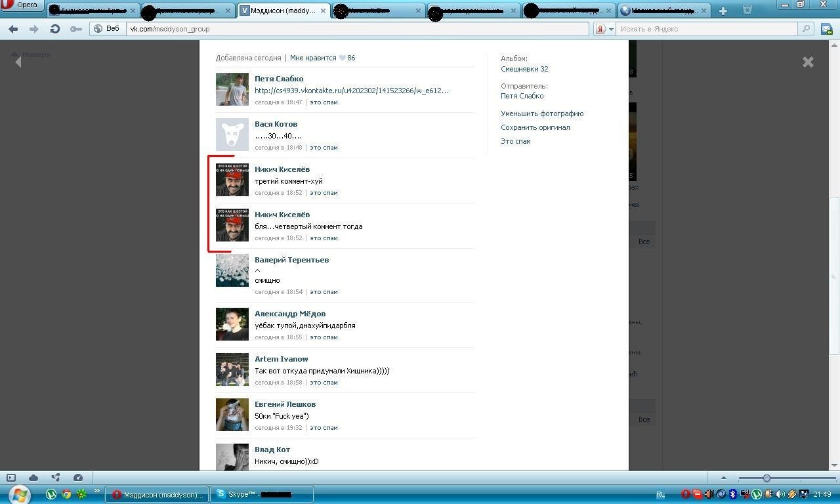
Task: Reload the page with the refresh icon
Action: point(55,29)
